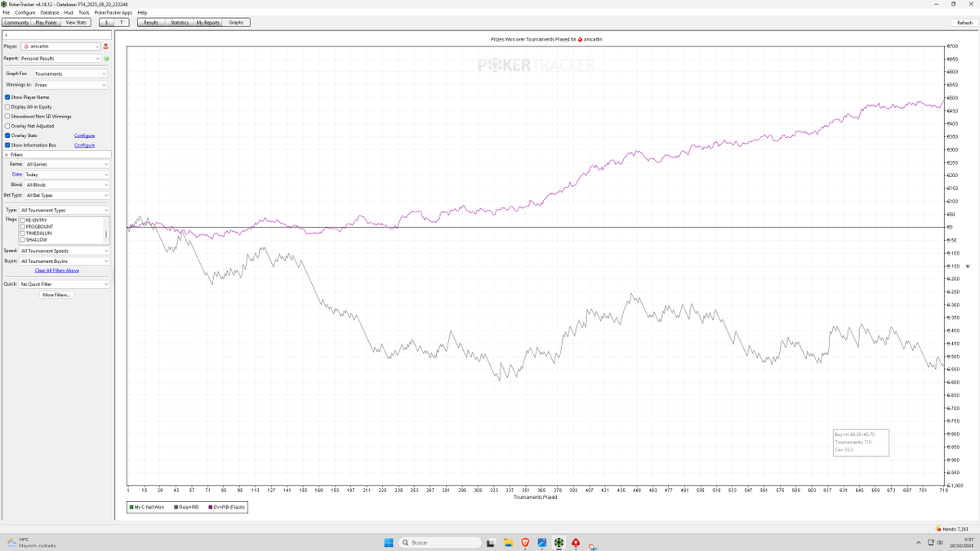Viewport: 980px width, 551px height.
Task: Switch to the Statistics tab
Action: (180, 23)
